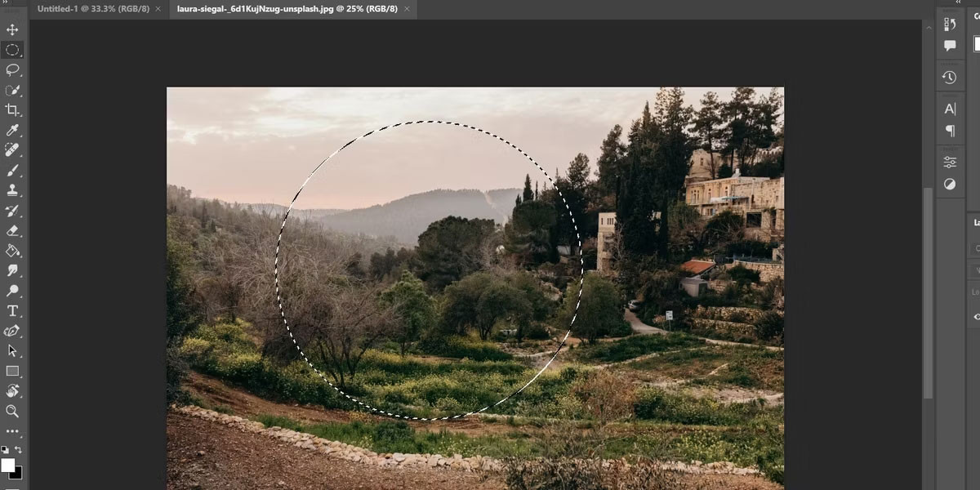Toggle layer visibility eye icon
Screen dimensions: 980x490
[976, 317]
